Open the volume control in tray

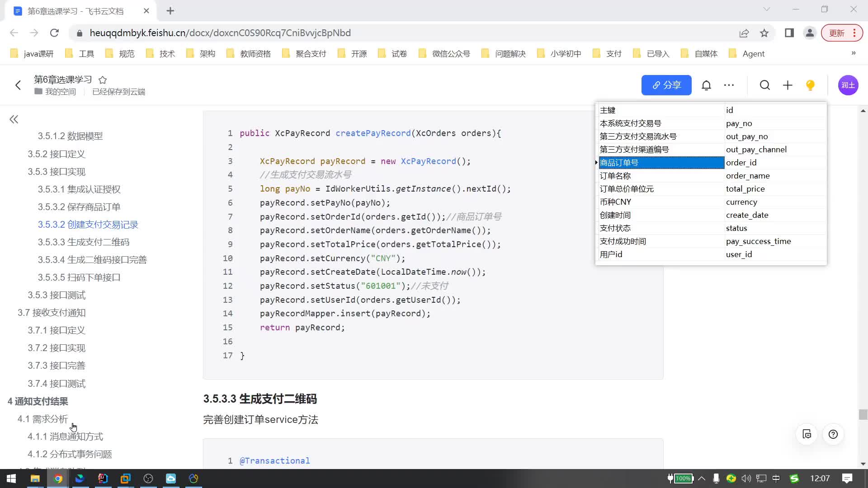click(x=746, y=479)
